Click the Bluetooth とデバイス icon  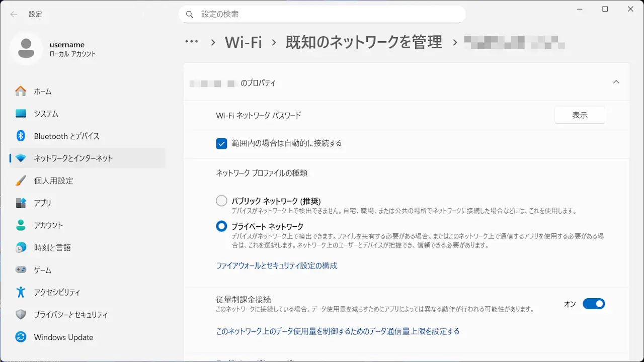pyautogui.click(x=21, y=136)
